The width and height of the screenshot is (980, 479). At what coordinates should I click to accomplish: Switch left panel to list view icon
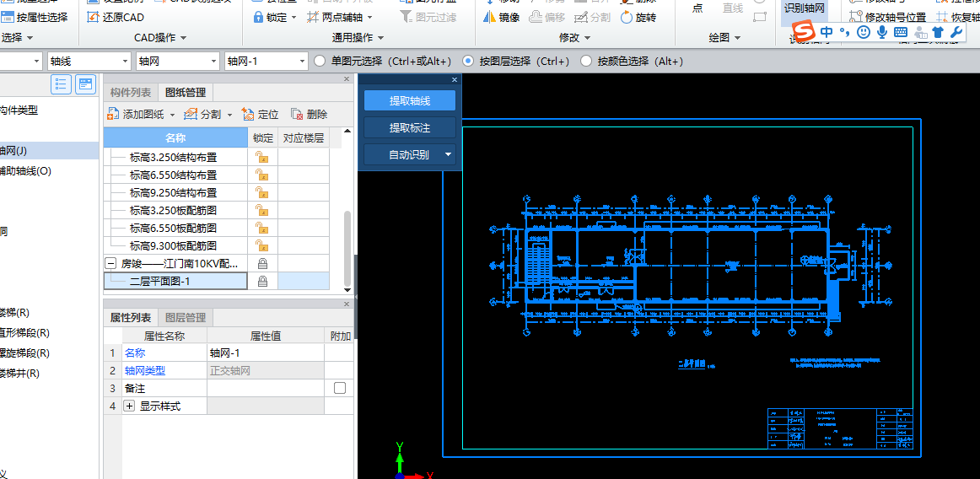point(62,83)
